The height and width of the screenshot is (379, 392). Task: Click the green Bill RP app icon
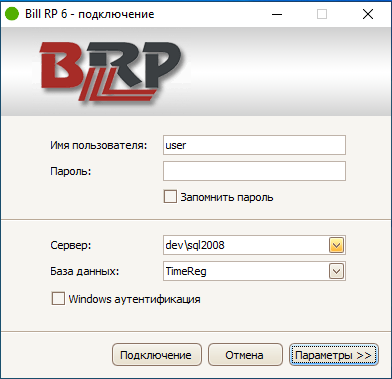click(12, 14)
